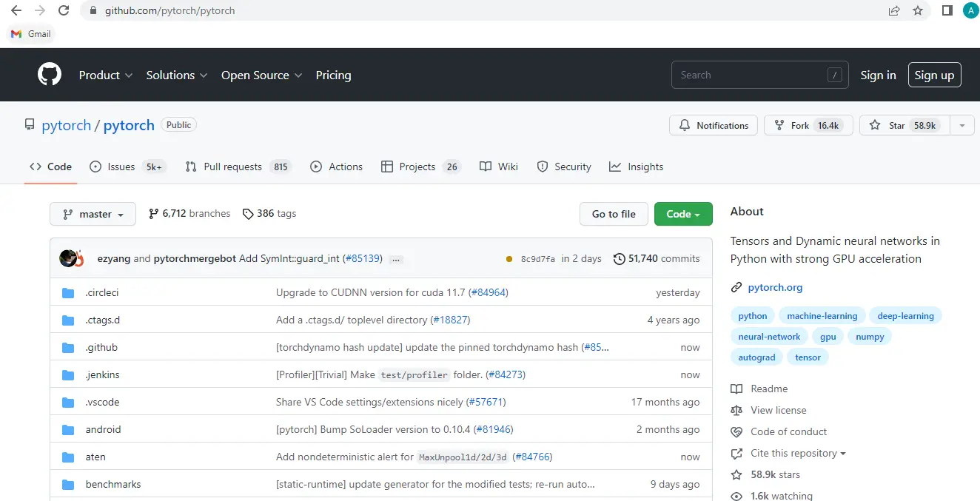This screenshot has height=501, width=980.
Task: Open pull request #84964 link
Action: coord(489,293)
